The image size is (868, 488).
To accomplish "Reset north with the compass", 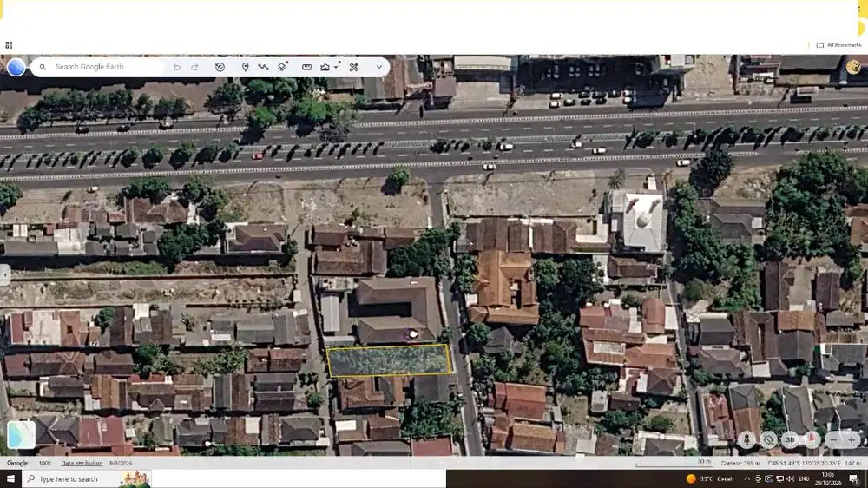I will click(812, 440).
